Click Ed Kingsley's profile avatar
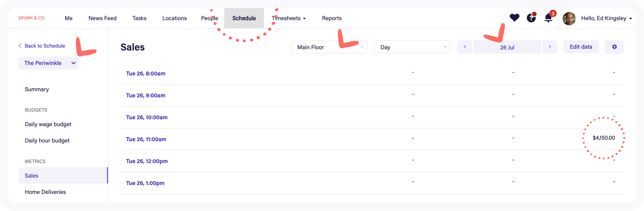This screenshot has height=211, width=644. pos(569,18)
